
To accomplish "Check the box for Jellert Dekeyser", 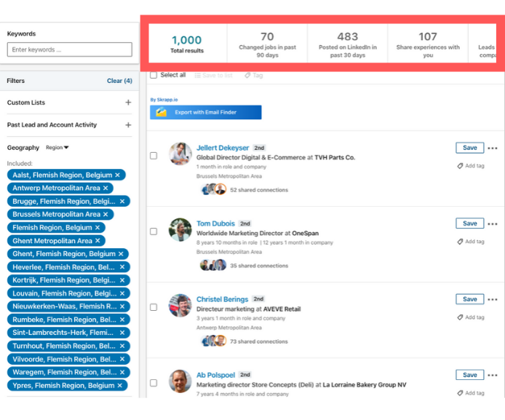I will click(x=154, y=156).
